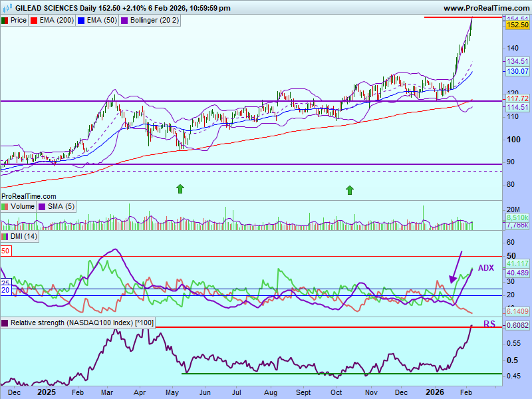
Task: Toggle the Price legend item
Action: [15, 21]
